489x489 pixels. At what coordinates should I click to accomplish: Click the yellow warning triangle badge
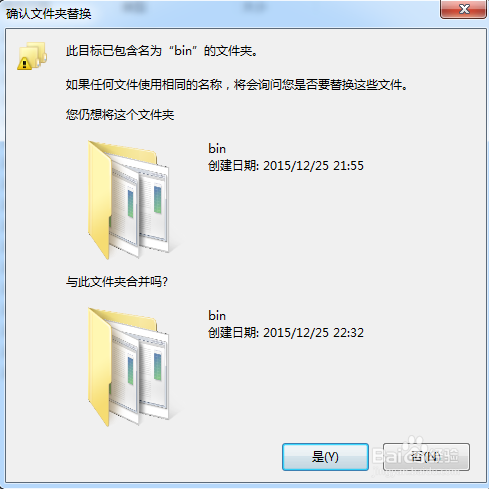pos(24,63)
